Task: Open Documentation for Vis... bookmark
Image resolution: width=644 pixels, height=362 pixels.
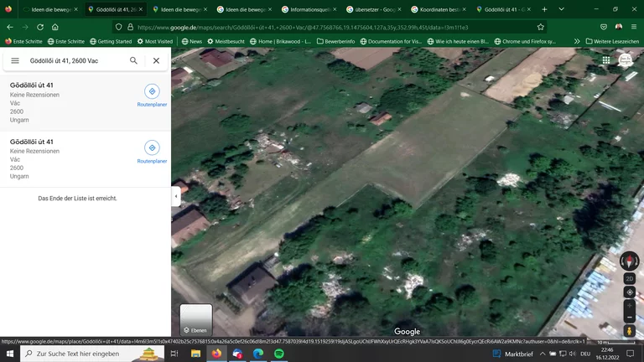Action: [x=391, y=41]
